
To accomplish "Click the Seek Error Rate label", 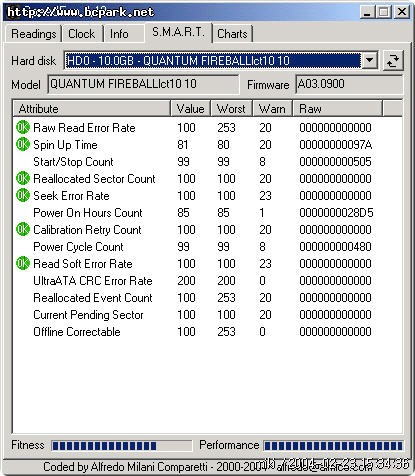I will (x=71, y=196).
